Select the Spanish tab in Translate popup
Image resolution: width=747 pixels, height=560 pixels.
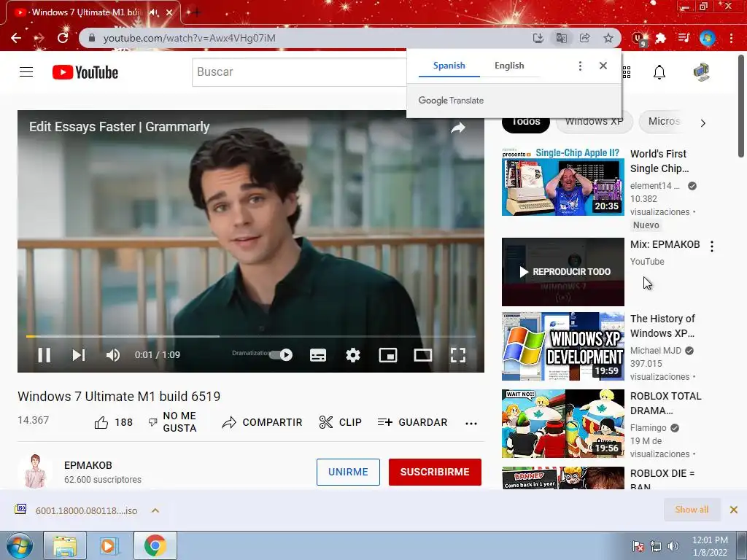449,66
